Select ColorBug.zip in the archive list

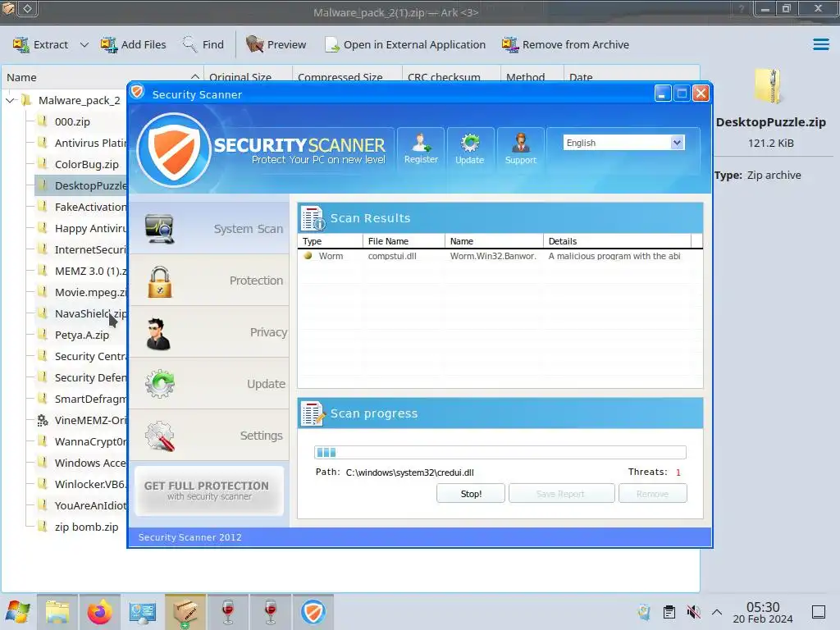(85, 164)
